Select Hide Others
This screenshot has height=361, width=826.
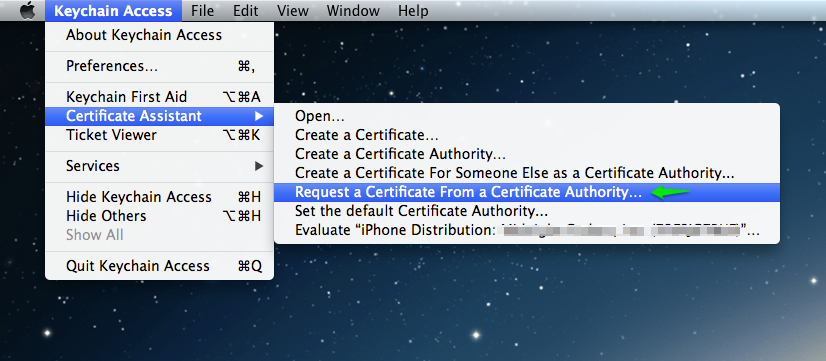coord(160,216)
